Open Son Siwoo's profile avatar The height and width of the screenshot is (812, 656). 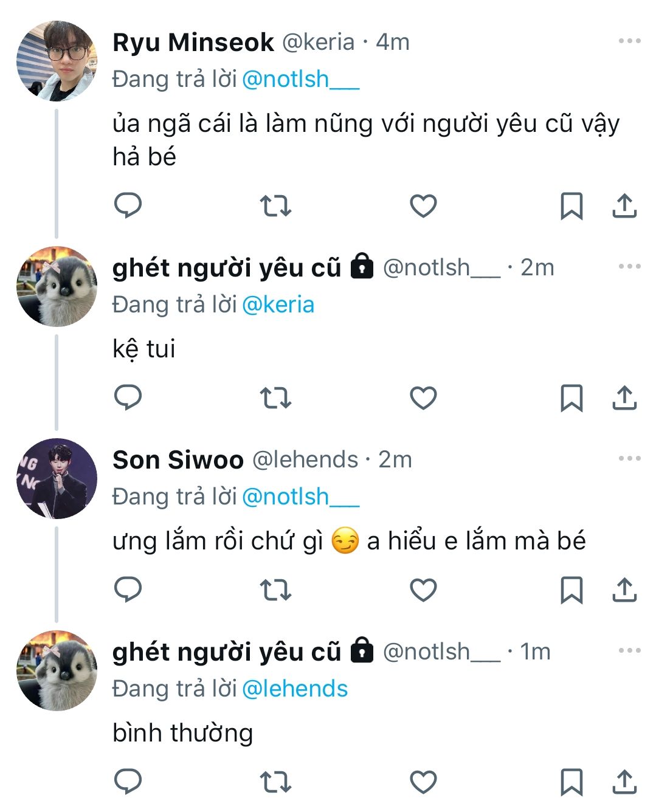coord(57,478)
